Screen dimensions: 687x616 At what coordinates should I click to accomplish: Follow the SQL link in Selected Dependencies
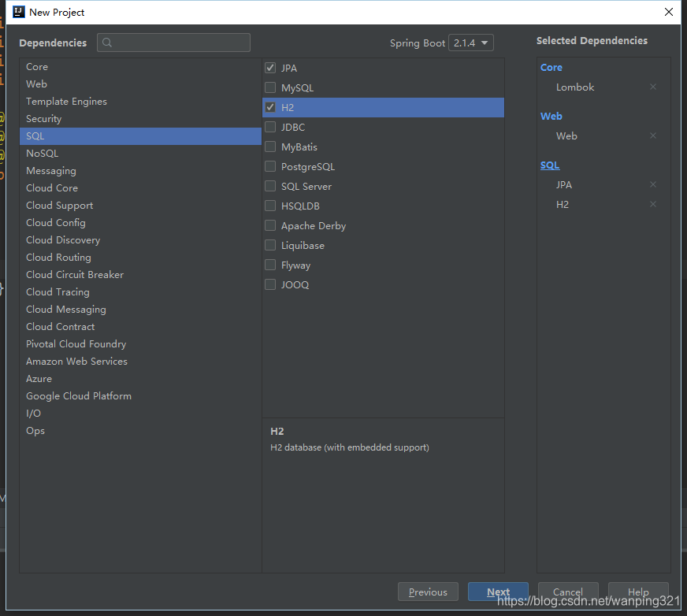coord(550,165)
